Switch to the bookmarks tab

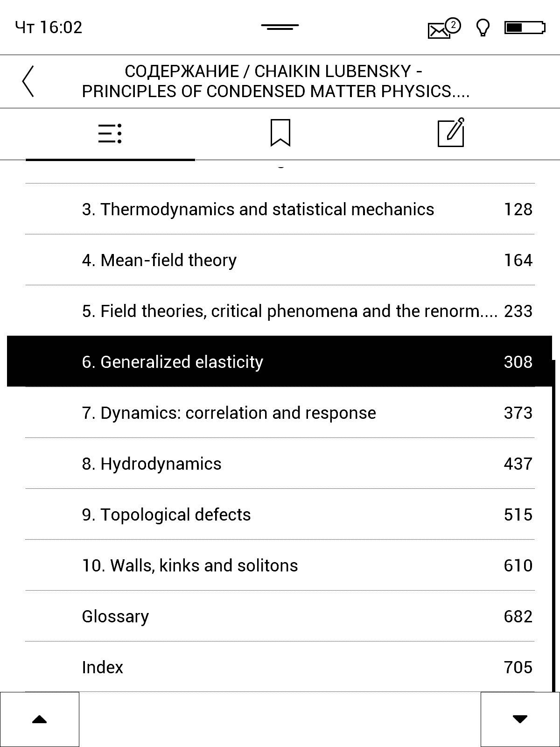coord(280,133)
